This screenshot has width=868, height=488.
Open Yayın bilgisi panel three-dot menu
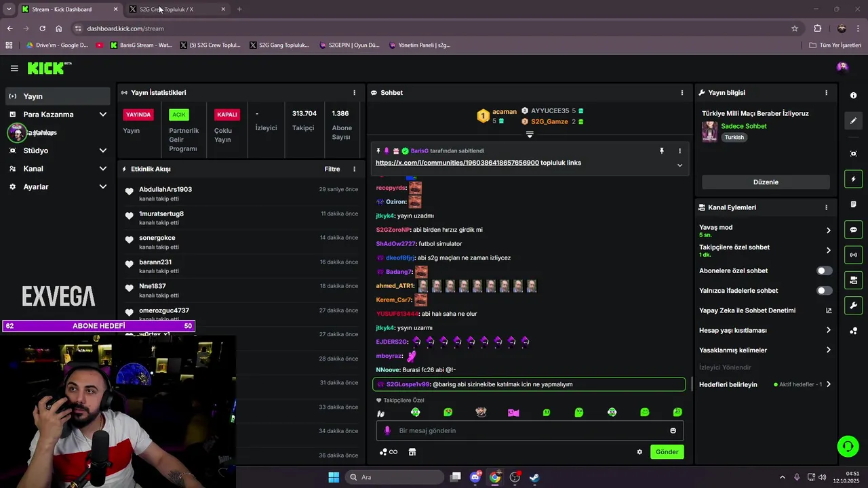click(x=826, y=93)
